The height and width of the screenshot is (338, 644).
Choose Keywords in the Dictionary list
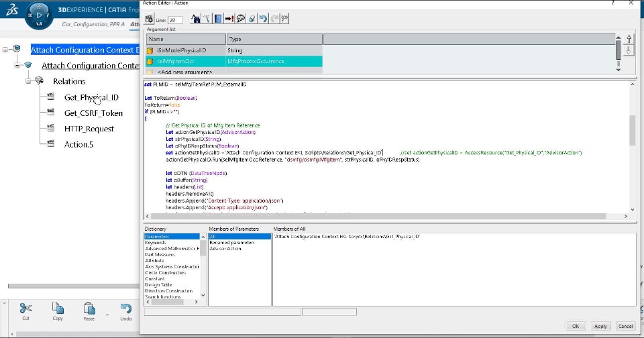tap(156, 243)
